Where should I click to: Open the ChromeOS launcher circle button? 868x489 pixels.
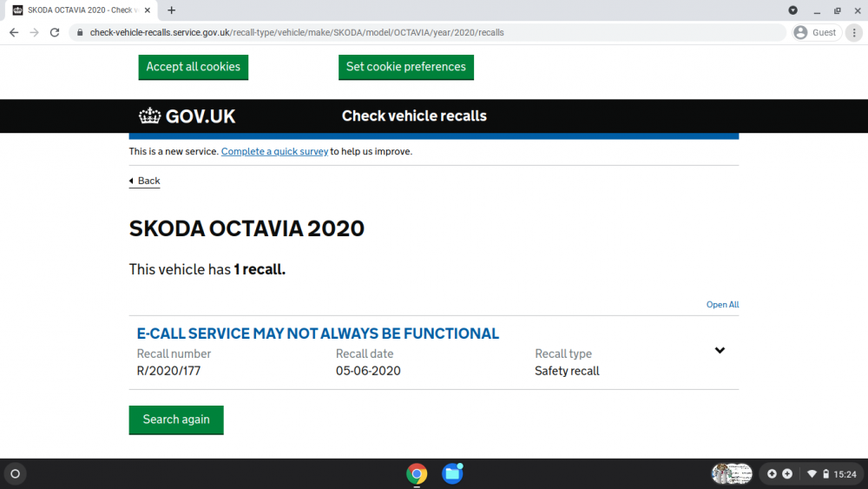click(16, 473)
